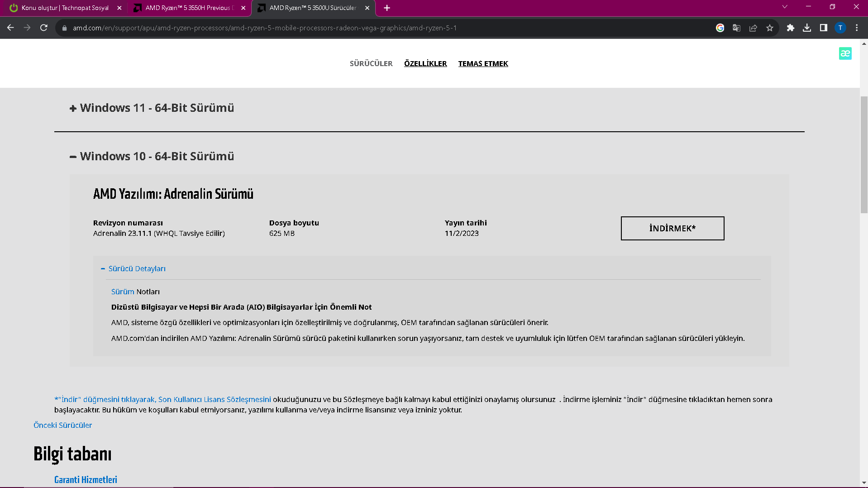Click the İNDİRMEK* download button

coord(672,229)
